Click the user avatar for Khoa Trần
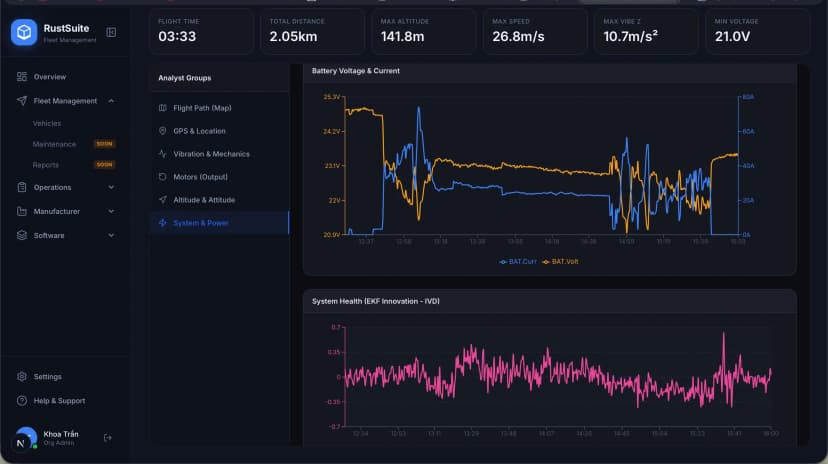 (x=25, y=438)
